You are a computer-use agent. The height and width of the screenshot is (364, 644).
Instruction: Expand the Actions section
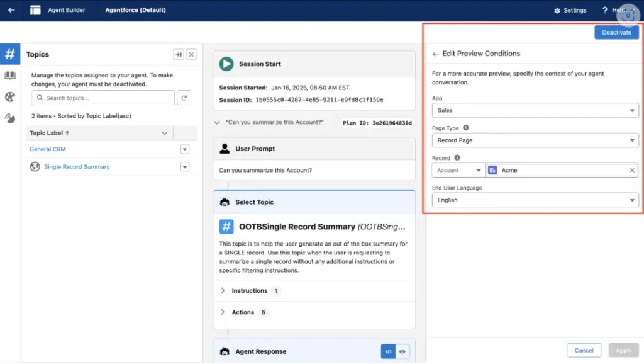tap(223, 312)
